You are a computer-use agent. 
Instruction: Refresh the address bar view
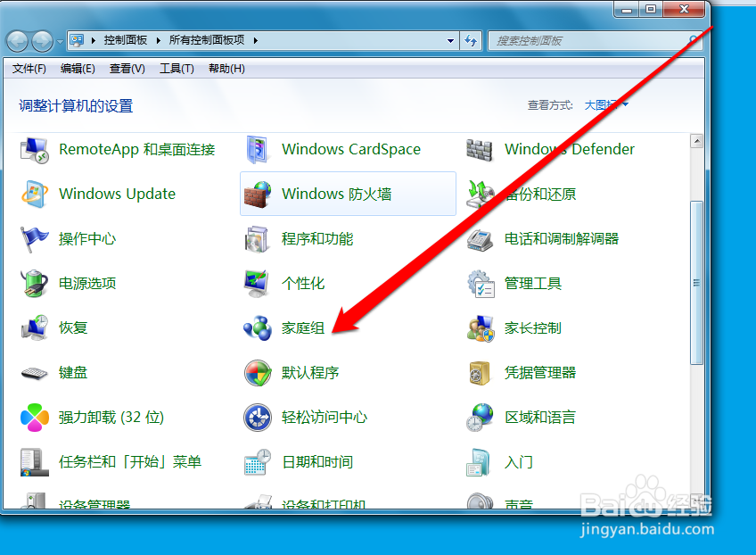click(471, 40)
